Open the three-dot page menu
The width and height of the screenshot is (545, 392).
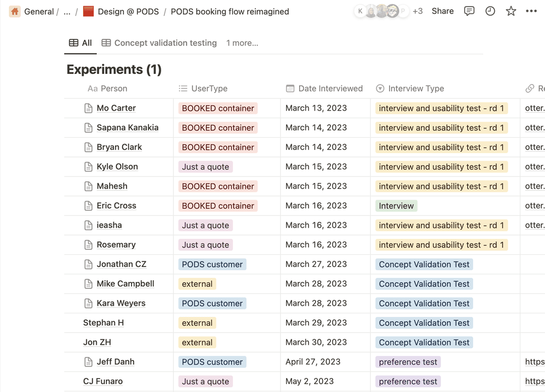tap(531, 11)
